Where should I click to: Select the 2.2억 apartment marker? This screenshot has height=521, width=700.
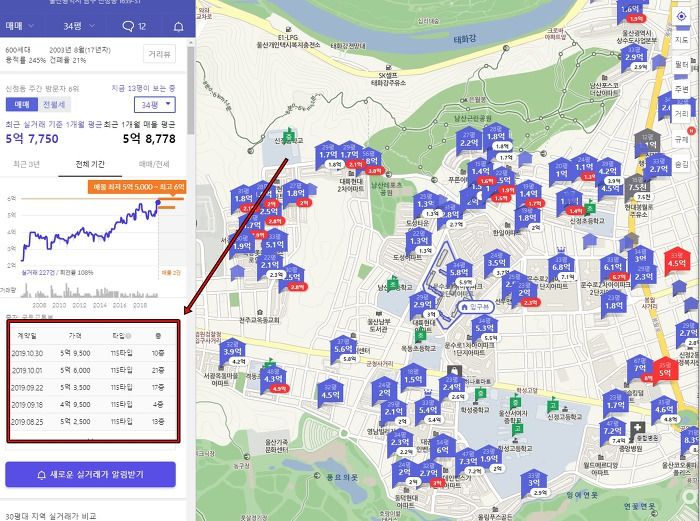(469, 143)
